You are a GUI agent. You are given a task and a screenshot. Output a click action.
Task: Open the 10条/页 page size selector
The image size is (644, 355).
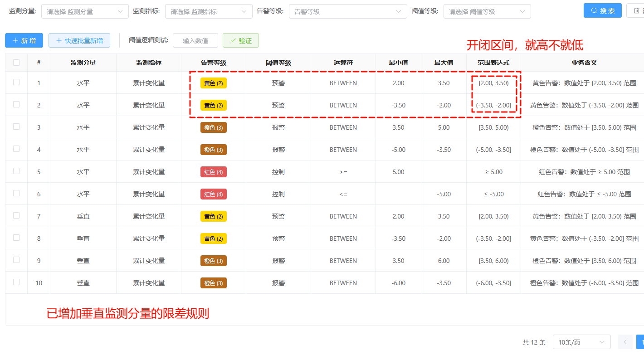click(x=581, y=342)
